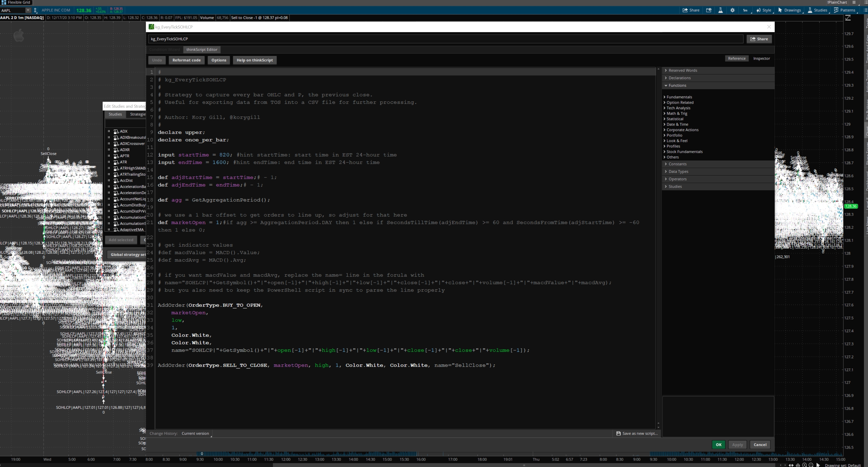The height and width of the screenshot is (467, 868).
Task: Open chart settings gear icon
Action: pos(732,10)
